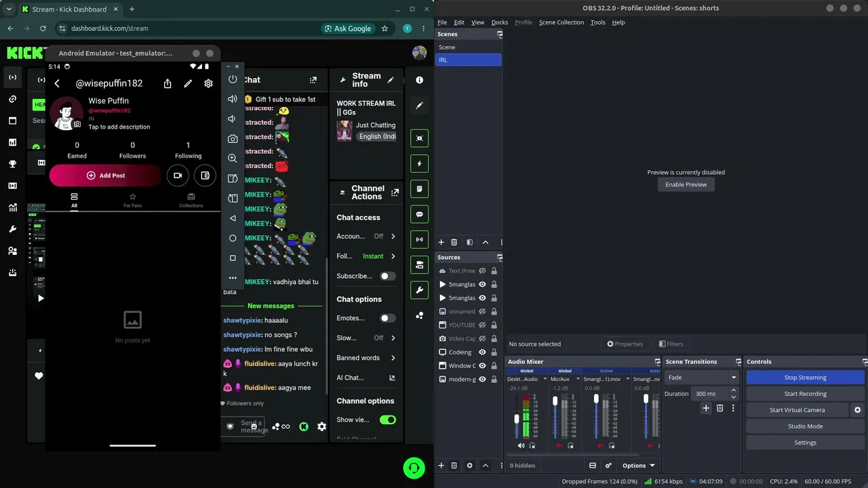Mute the Desktop Audio speaker icon
Image resolution: width=868 pixels, height=488 pixels.
coord(521,445)
